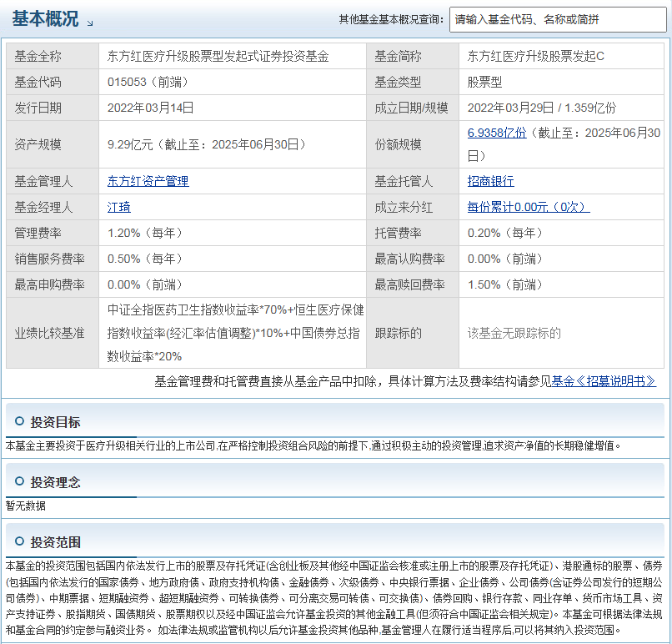
Task: Select the 该基金无跟踪标的 tracking target text
Action: 514,333
